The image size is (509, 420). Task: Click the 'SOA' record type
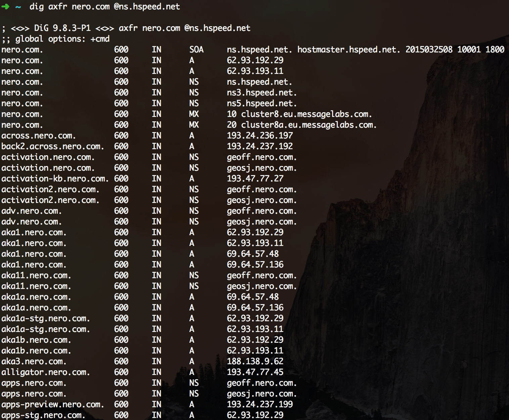click(x=196, y=50)
